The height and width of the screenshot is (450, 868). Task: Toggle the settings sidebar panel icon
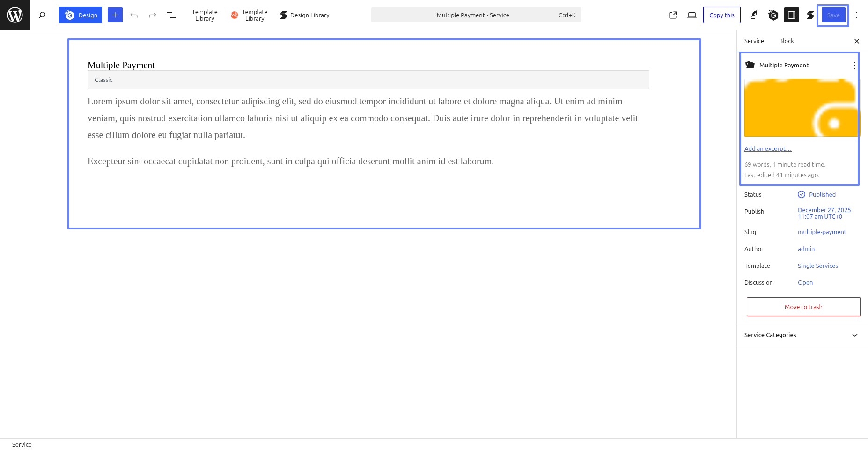coord(792,15)
